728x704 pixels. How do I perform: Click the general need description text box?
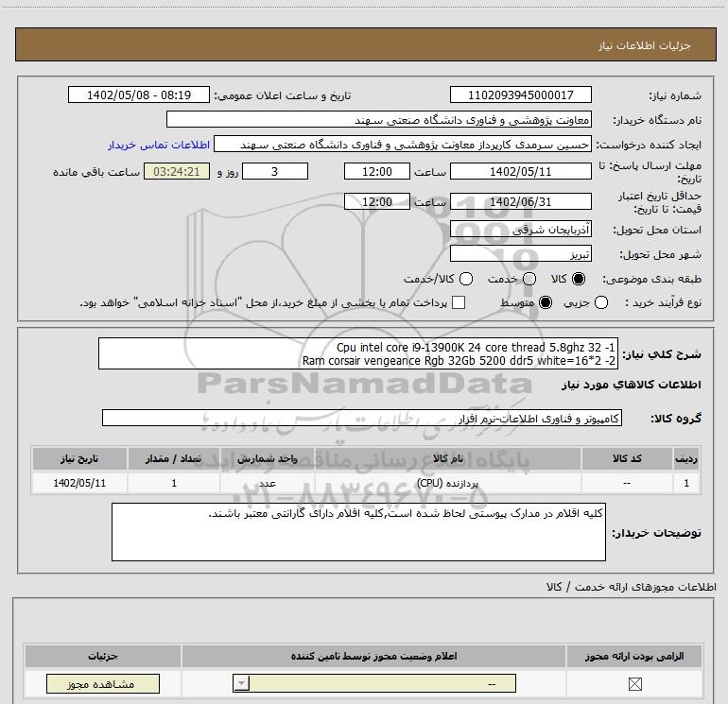358,353
